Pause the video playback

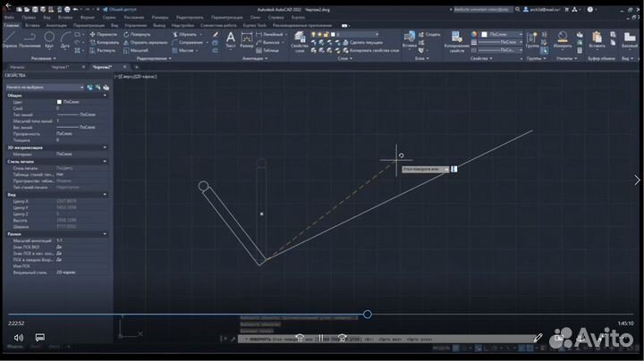click(x=320, y=339)
